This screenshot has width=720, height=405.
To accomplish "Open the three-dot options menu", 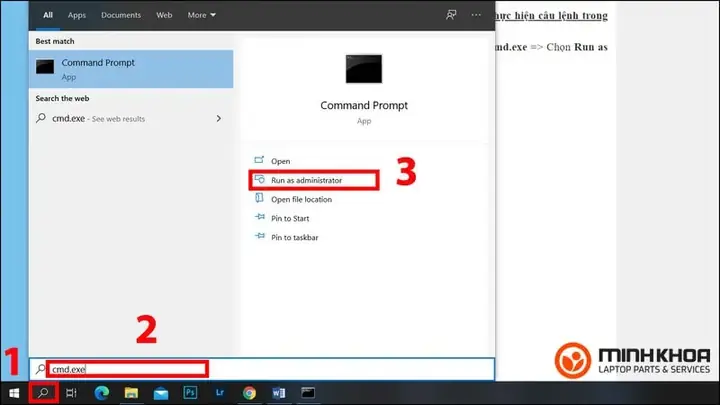I will point(476,15).
